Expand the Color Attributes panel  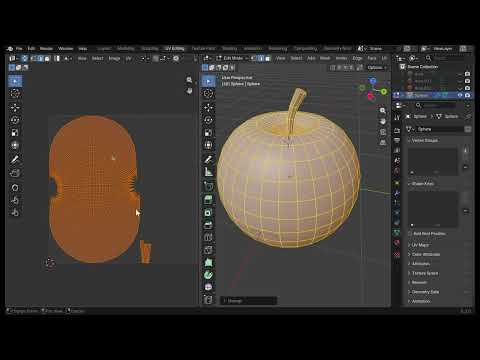click(425, 254)
